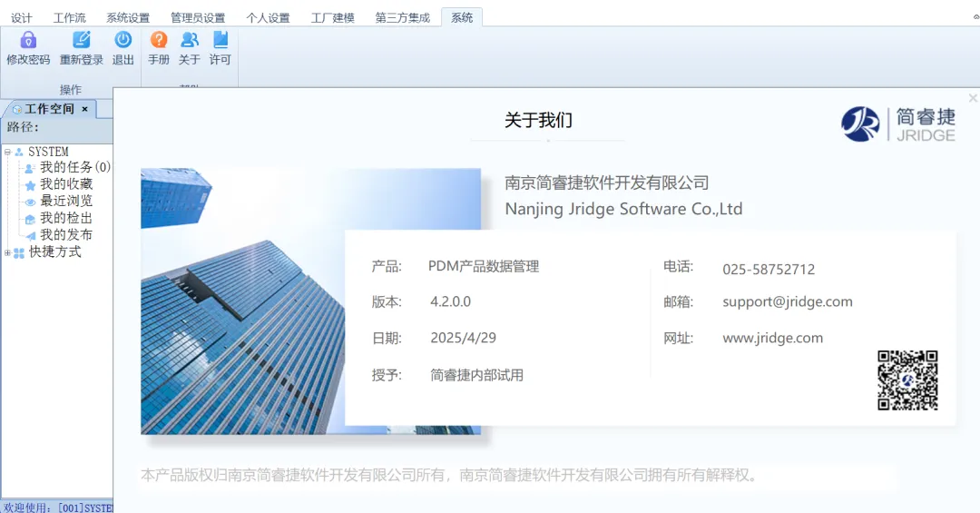980x513 pixels.
Task: Click the 南京简睿捷软件开发有限公司 company name heading
Action: tap(607, 183)
